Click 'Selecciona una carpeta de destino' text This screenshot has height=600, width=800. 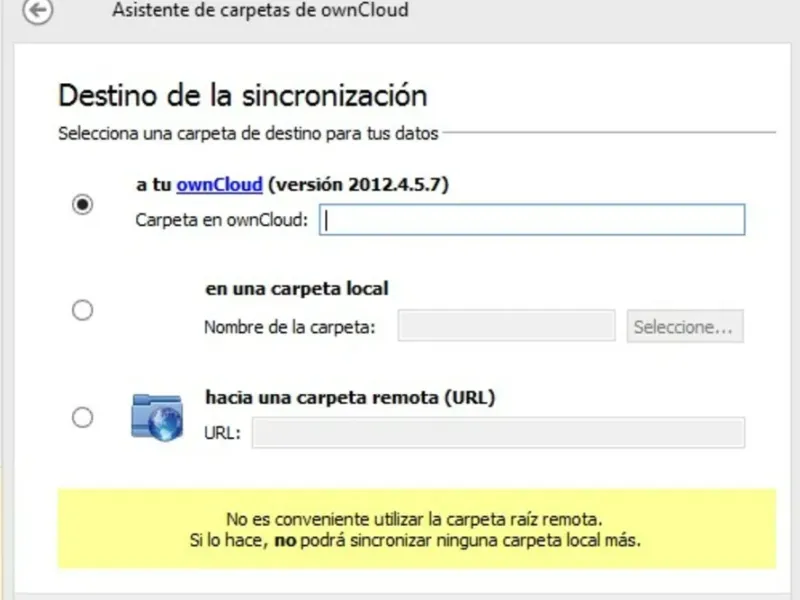(x=248, y=133)
